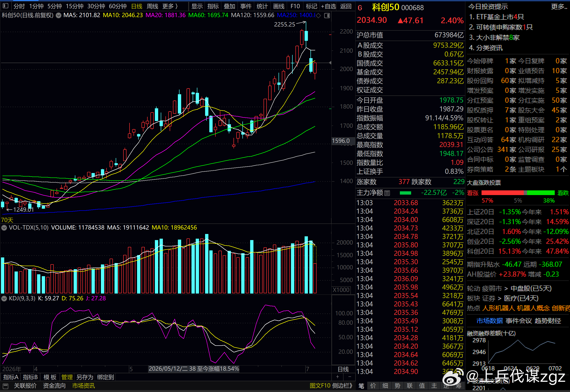Image resolution: width=570 pixels, height=392 pixels.
Task: Click the G badge next to 科创50
Action: point(360,8)
